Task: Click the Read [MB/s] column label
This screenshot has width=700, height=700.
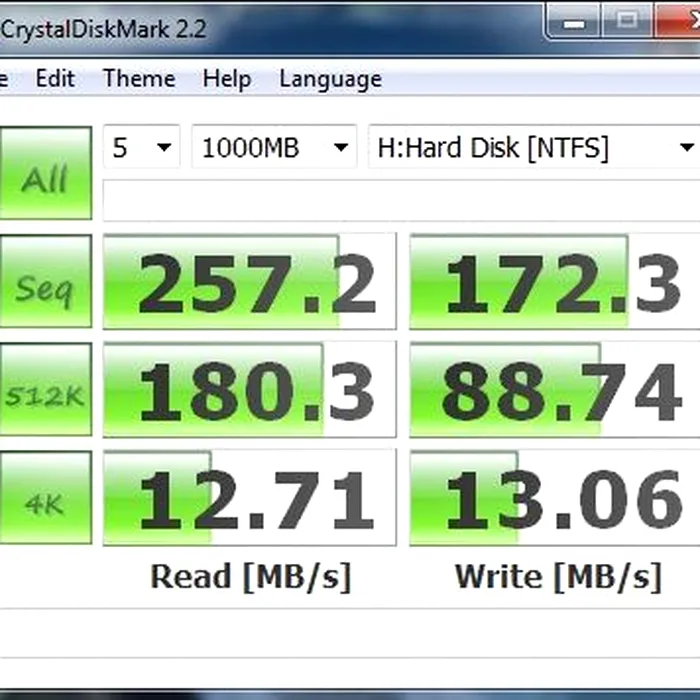Action: coord(251,577)
